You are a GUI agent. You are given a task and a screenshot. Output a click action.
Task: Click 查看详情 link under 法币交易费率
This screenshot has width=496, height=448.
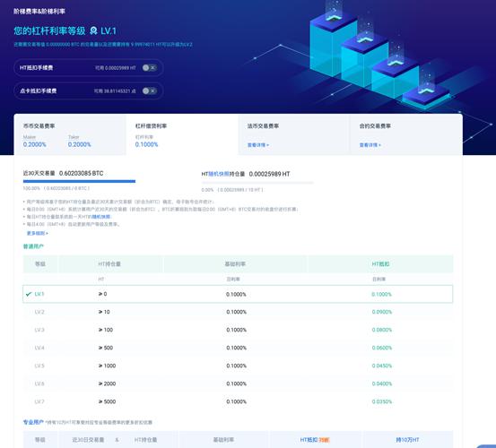258,145
